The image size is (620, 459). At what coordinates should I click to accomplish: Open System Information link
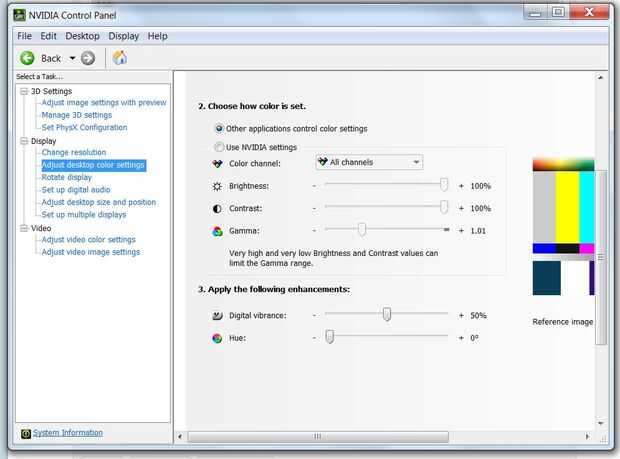[x=68, y=433]
